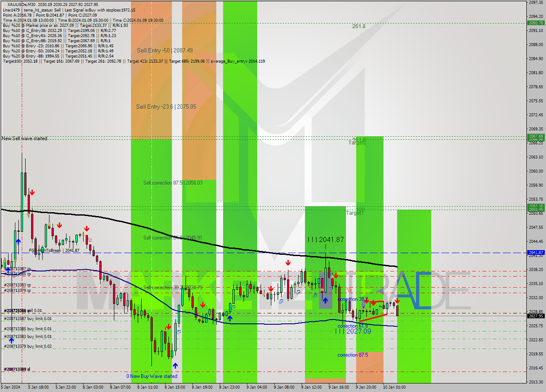This screenshot has height=392, width=546.
Task: Click the '261.8' level label at the top
Action: (x=359, y=26)
